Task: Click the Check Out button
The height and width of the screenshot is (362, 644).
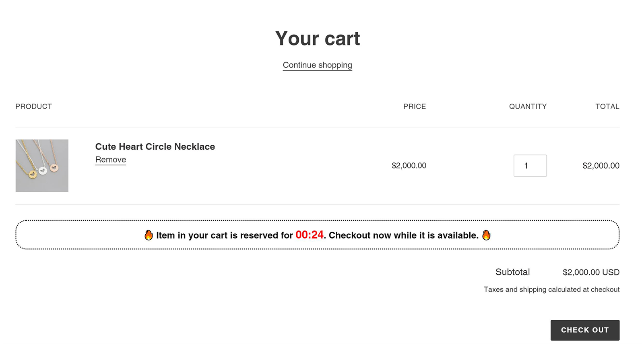Action: point(584,330)
